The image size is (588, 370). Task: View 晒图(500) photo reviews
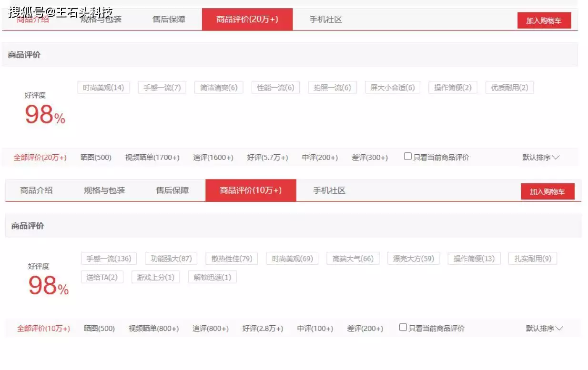pyautogui.click(x=95, y=157)
